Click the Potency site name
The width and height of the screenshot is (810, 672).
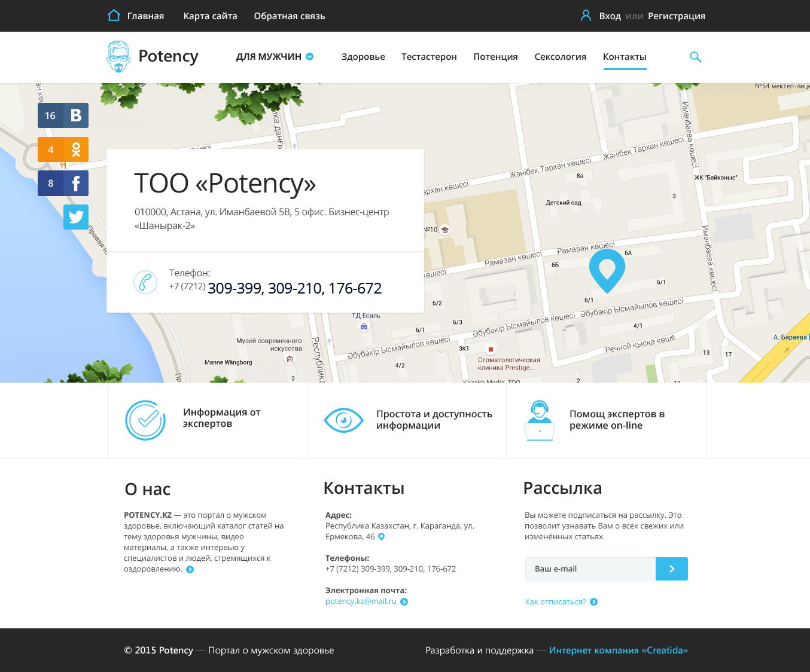tap(168, 56)
